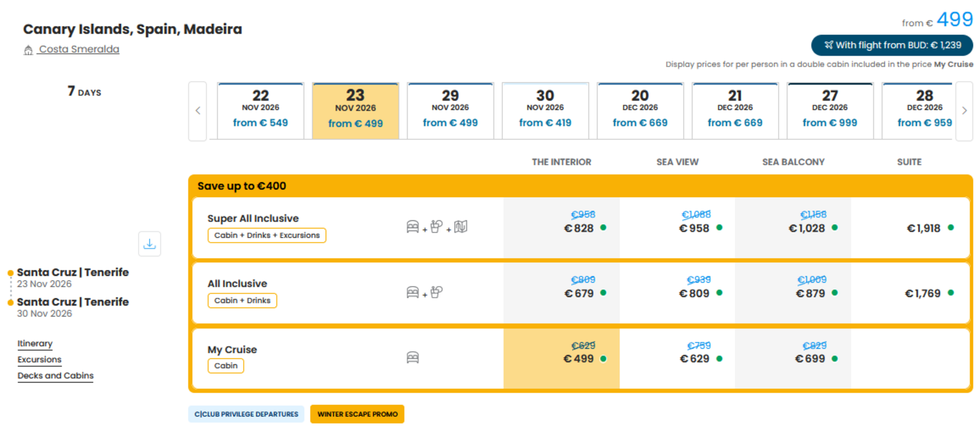The width and height of the screenshot is (980, 431).
Task: Select the 20 Dec 2026 departure tab
Action: (x=640, y=111)
